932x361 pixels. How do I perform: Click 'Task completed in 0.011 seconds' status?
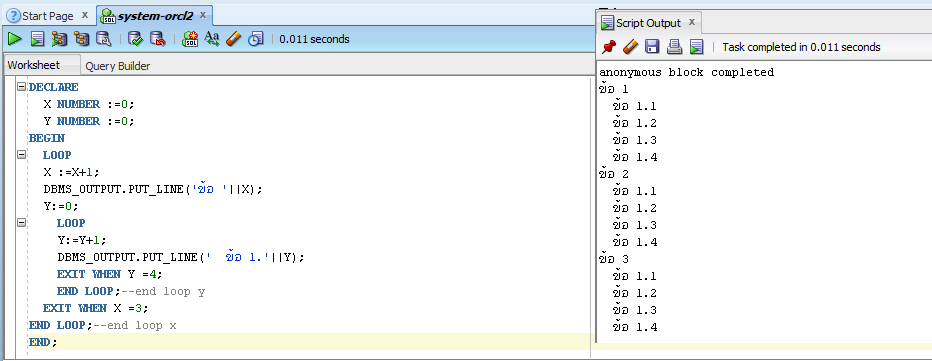(x=801, y=47)
